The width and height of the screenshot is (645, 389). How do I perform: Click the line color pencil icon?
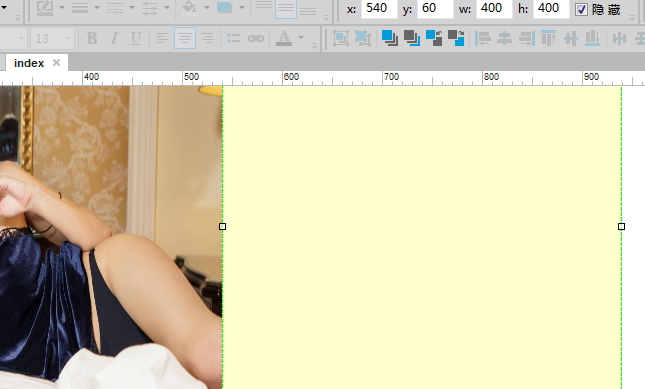pyautogui.click(x=45, y=8)
